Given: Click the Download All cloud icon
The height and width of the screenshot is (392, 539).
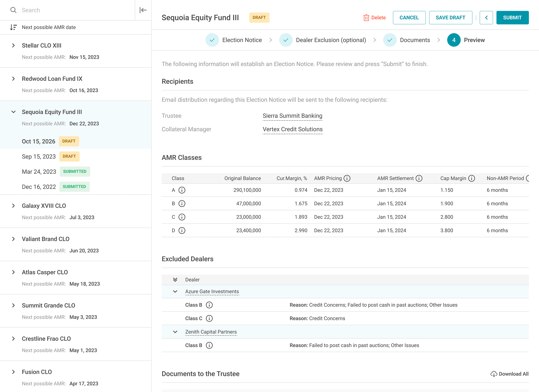Looking at the screenshot, I should click(494, 374).
